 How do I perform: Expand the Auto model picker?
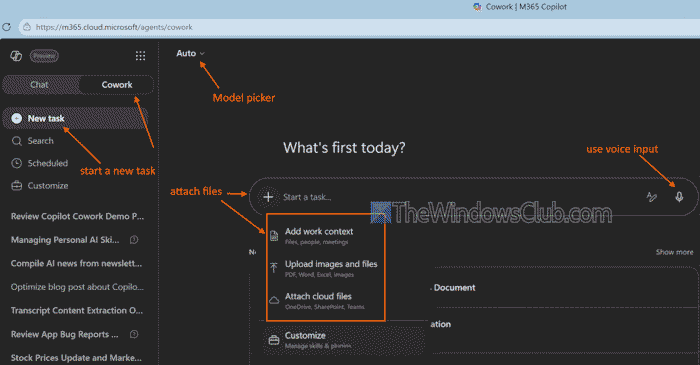point(190,53)
